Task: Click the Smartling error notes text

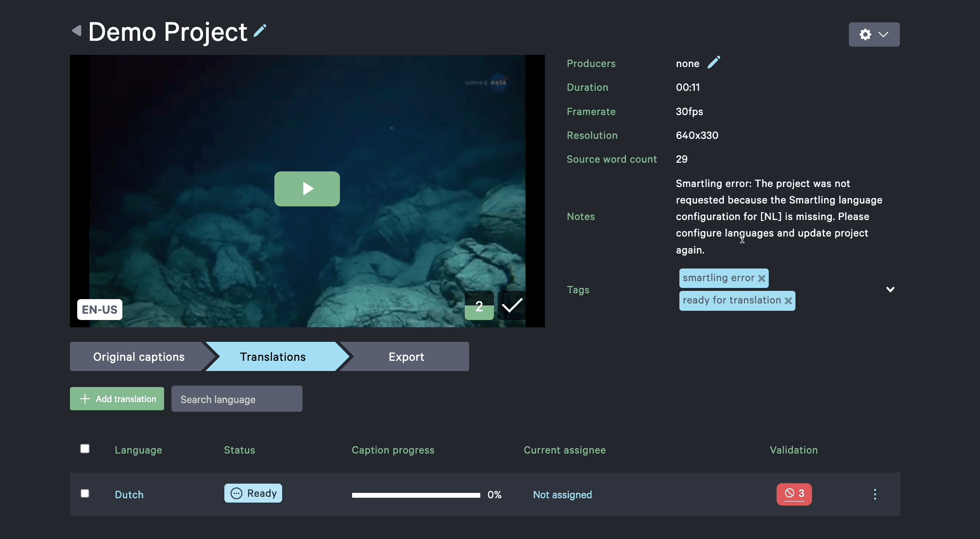Action: pyautogui.click(x=779, y=217)
